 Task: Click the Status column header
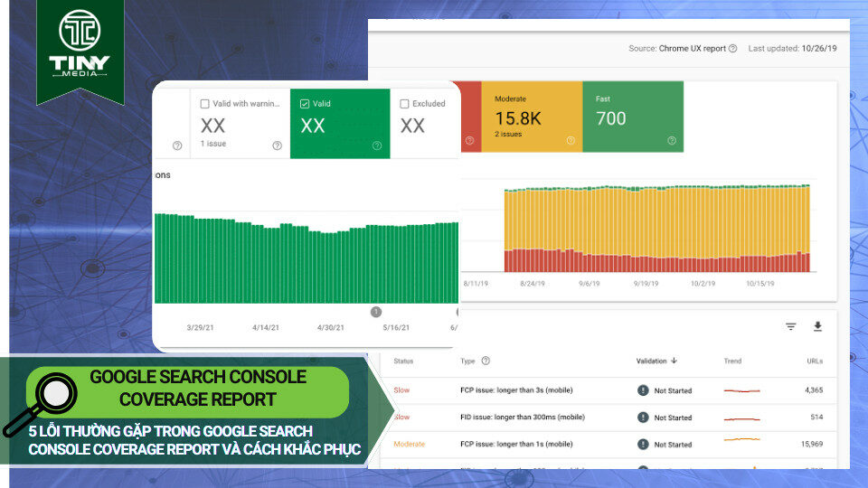pyautogui.click(x=403, y=361)
